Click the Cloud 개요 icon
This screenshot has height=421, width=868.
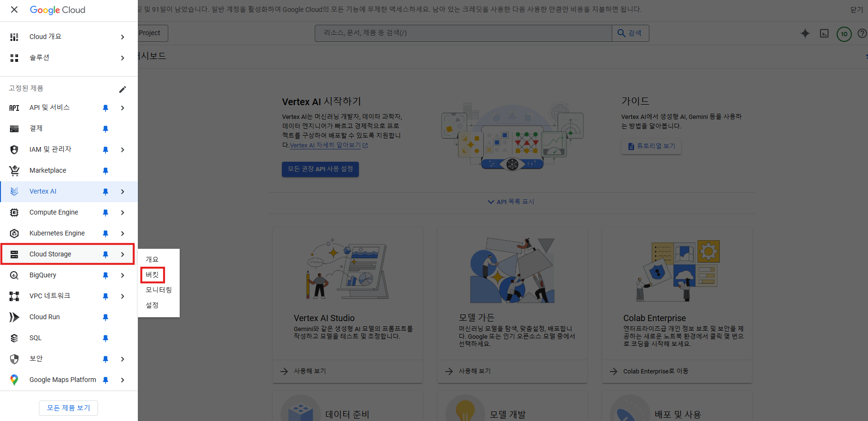point(14,37)
